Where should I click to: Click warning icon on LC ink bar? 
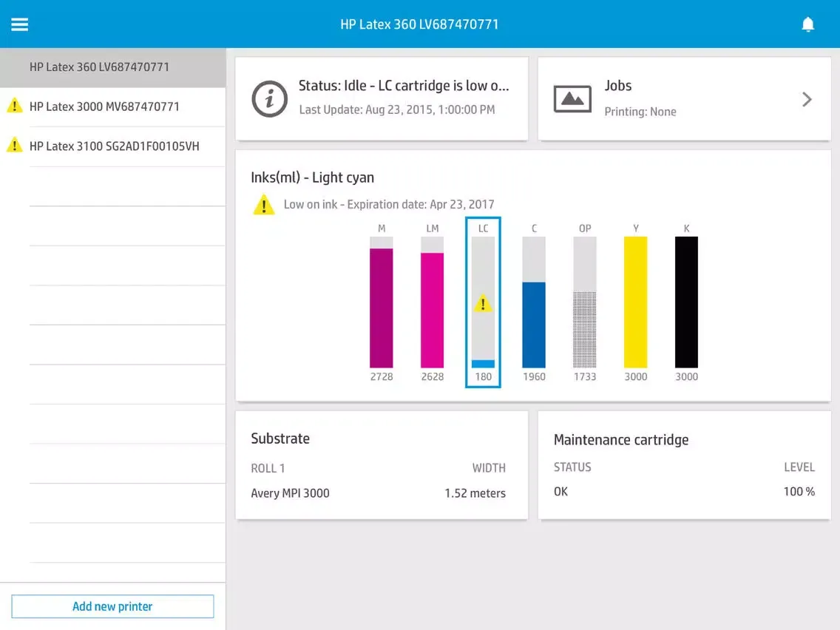click(483, 303)
